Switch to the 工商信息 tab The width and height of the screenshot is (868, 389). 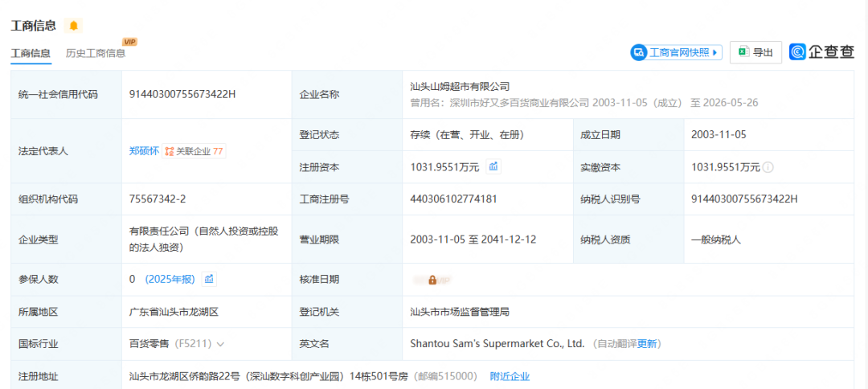(x=31, y=54)
